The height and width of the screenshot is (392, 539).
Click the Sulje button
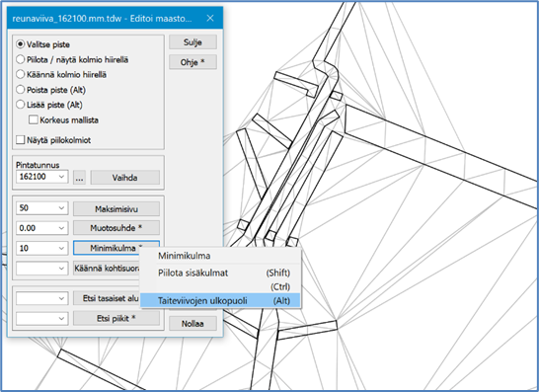point(192,42)
